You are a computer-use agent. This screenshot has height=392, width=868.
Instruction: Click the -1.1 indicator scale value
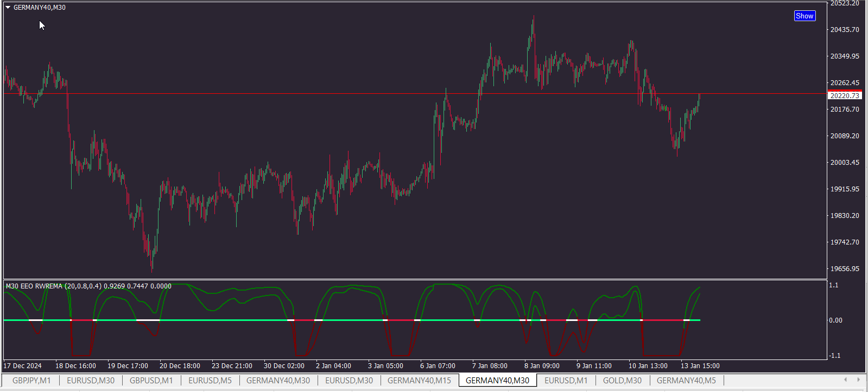[834, 356]
